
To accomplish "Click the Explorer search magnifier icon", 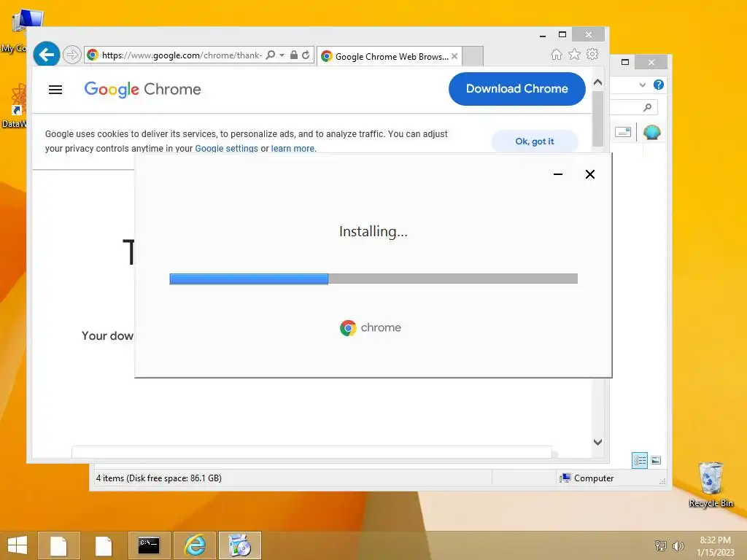I will tap(648, 107).
